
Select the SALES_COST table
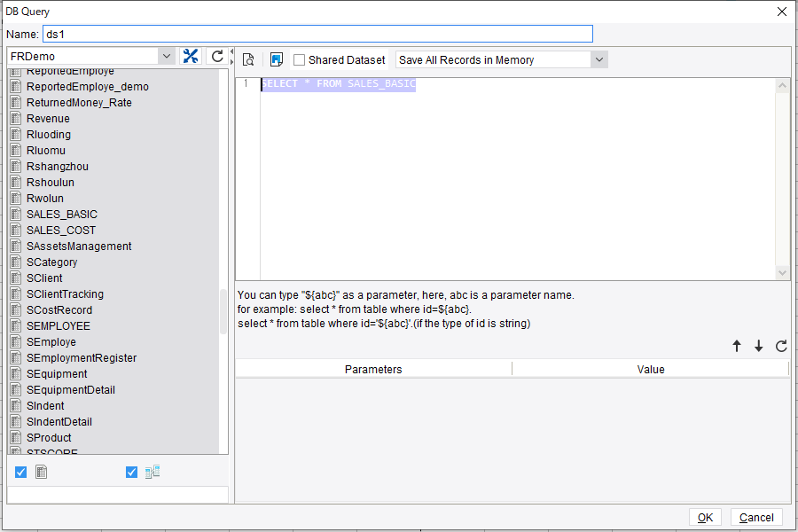[x=61, y=231]
